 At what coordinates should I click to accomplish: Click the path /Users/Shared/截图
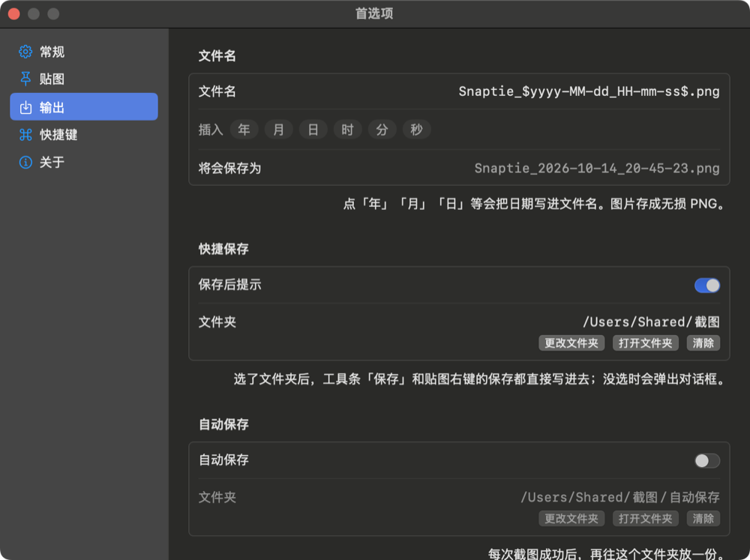click(x=651, y=322)
